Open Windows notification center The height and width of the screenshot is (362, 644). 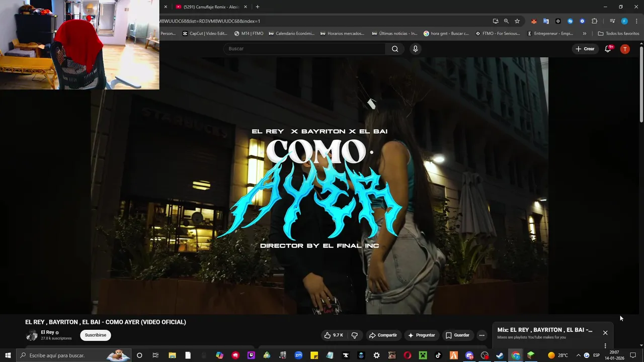click(x=633, y=355)
